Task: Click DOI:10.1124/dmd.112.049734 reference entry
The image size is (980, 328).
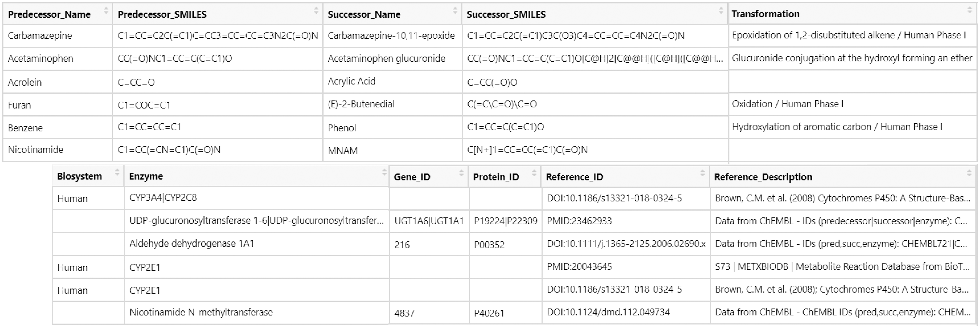Action: point(608,312)
